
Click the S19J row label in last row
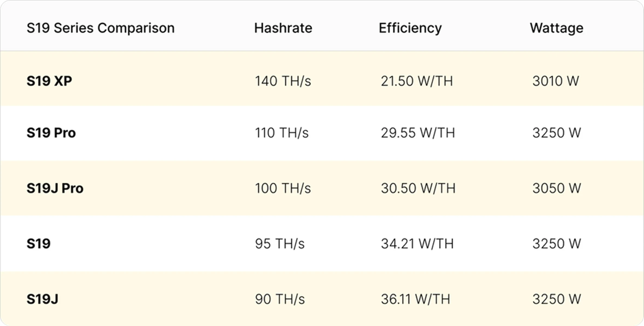click(42, 299)
